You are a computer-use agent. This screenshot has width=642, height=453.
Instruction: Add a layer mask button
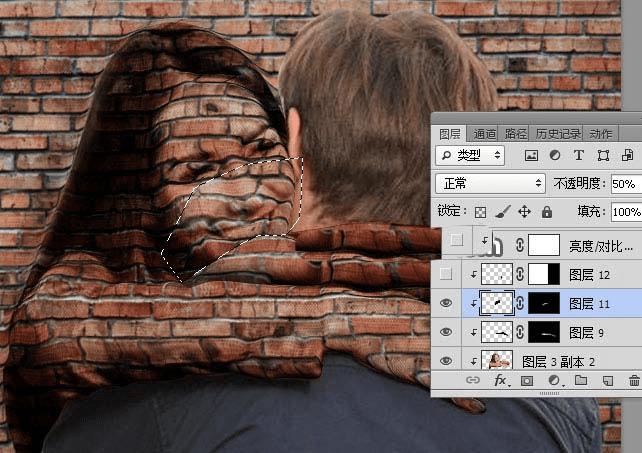[527, 381]
